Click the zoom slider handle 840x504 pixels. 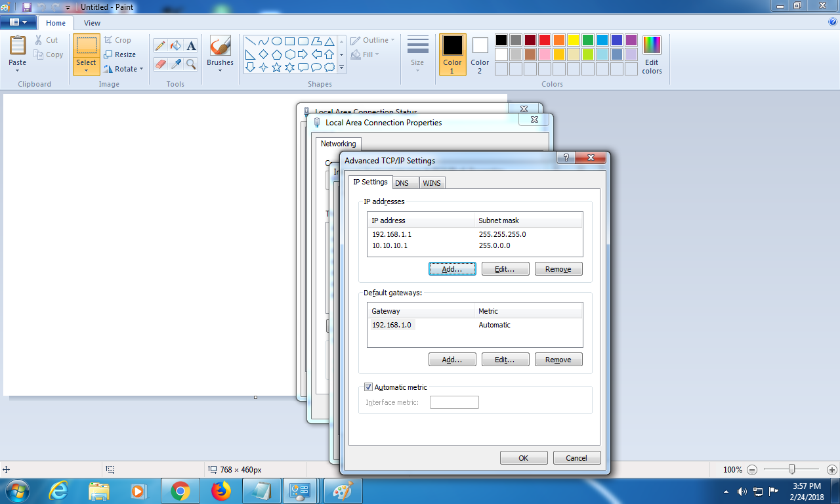[792, 469]
